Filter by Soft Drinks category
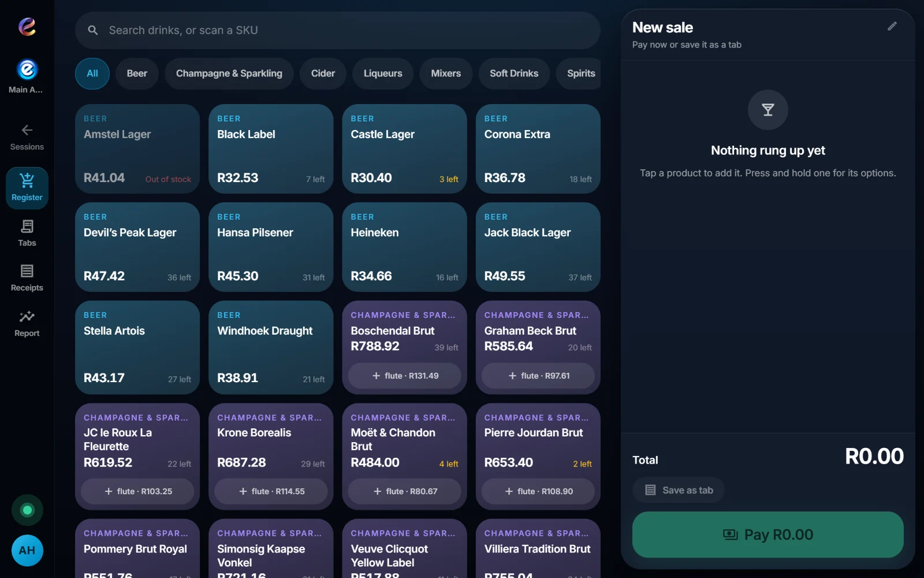 pyautogui.click(x=514, y=73)
